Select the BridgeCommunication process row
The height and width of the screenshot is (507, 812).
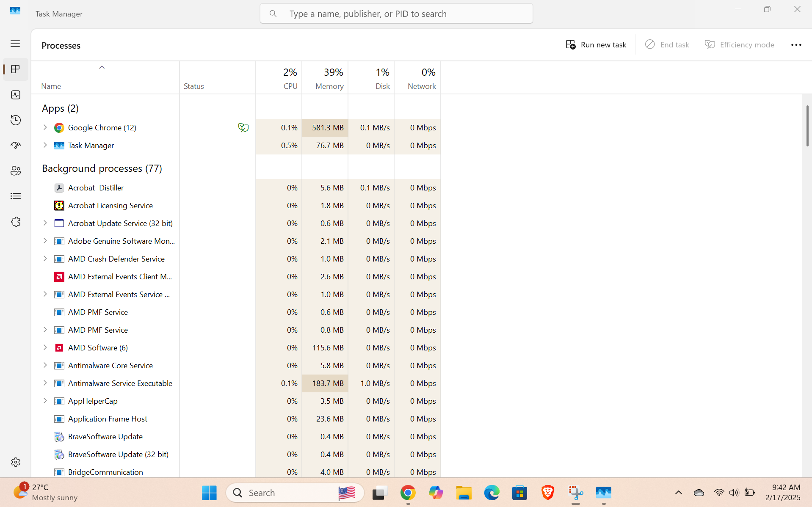pyautogui.click(x=236, y=472)
